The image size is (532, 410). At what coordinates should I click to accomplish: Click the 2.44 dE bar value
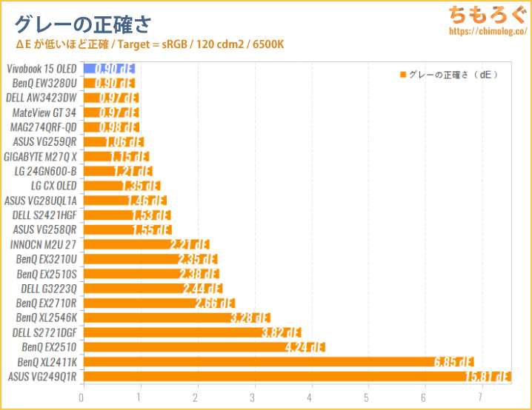coord(202,289)
